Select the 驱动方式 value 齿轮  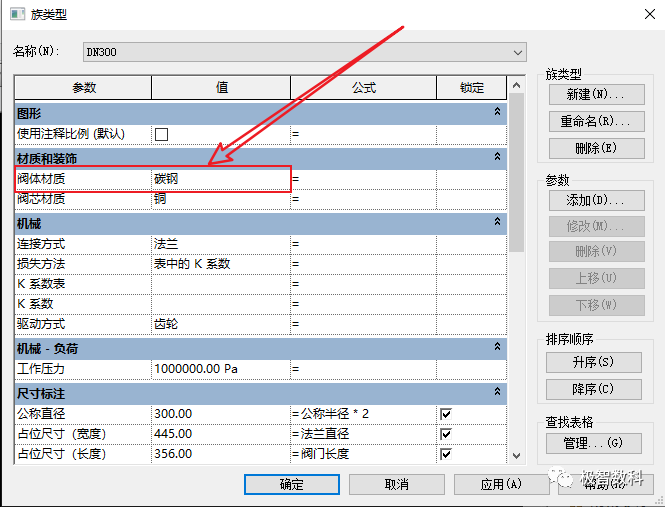pyautogui.click(x=221, y=324)
